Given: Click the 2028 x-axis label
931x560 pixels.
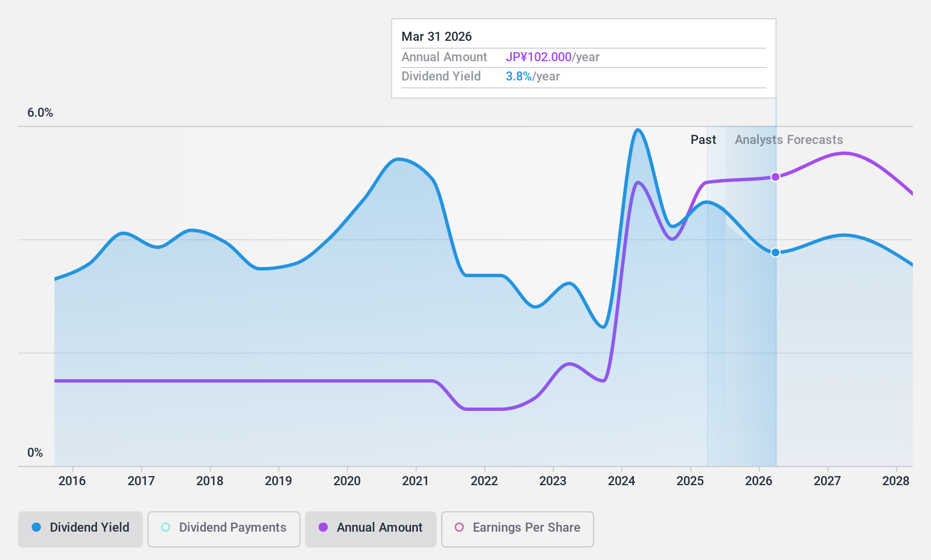Looking at the screenshot, I should 896,481.
